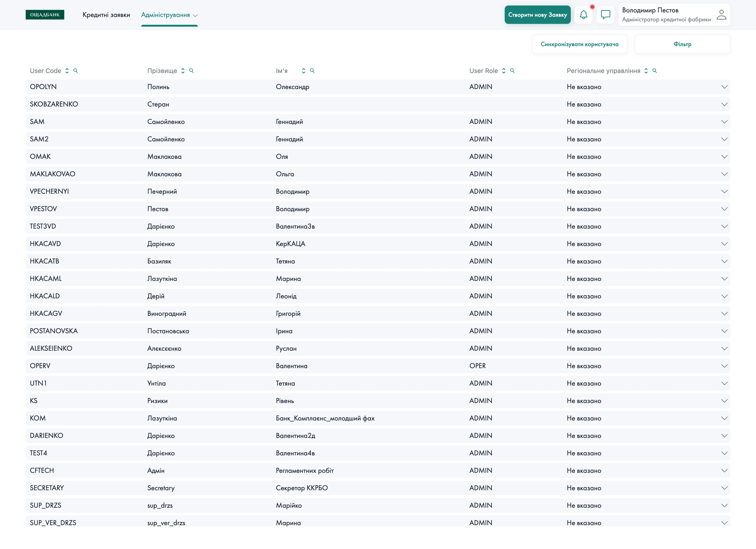756x549 pixels.
Task: Open the chat messages icon
Action: pyautogui.click(x=605, y=15)
